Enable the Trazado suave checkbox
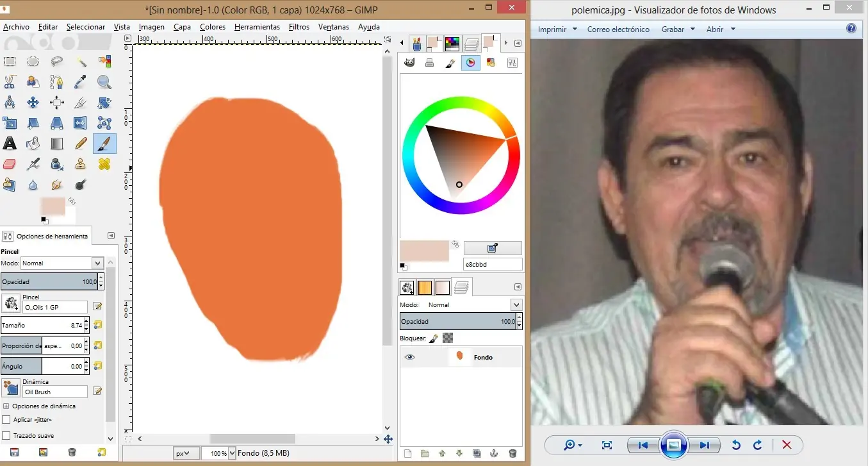 (x=6, y=436)
